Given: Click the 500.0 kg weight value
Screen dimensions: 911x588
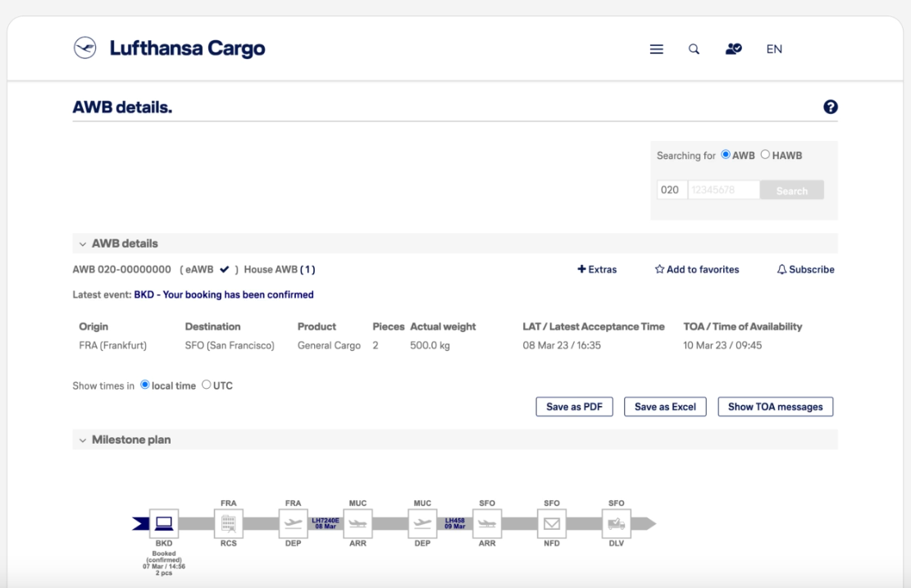Looking at the screenshot, I should tap(430, 345).
